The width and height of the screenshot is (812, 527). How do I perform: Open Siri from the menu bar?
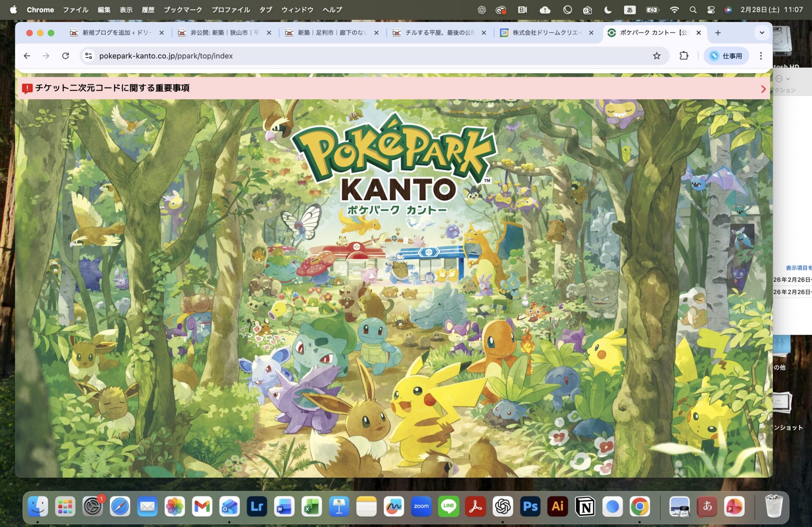[728, 10]
